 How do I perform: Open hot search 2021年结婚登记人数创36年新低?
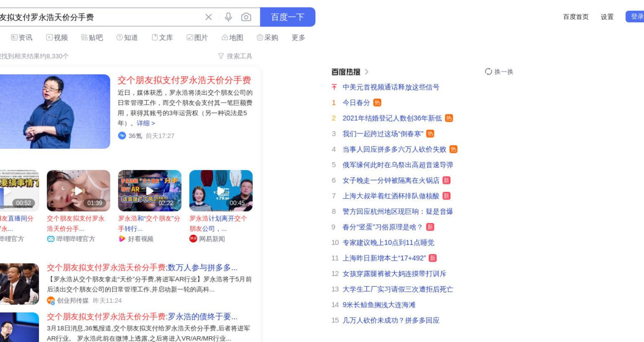[392, 118]
